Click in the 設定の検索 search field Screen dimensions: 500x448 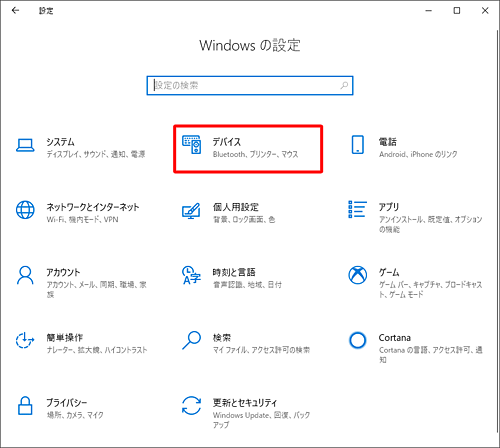click(250, 86)
